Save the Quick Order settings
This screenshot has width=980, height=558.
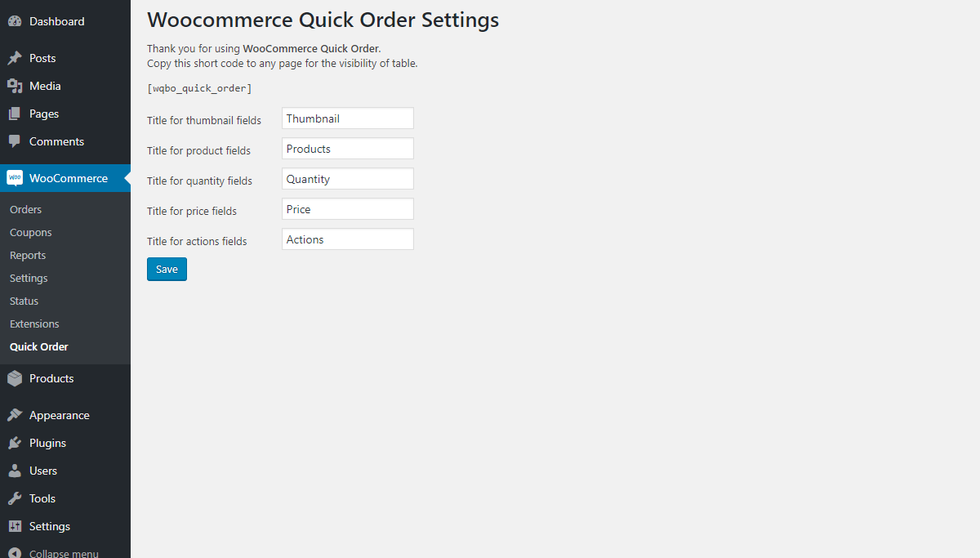click(x=167, y=269)
